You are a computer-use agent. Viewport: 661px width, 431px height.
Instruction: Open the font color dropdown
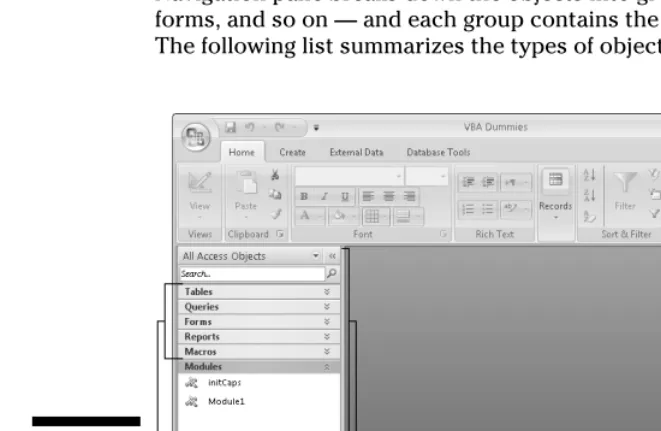(321, 217)
